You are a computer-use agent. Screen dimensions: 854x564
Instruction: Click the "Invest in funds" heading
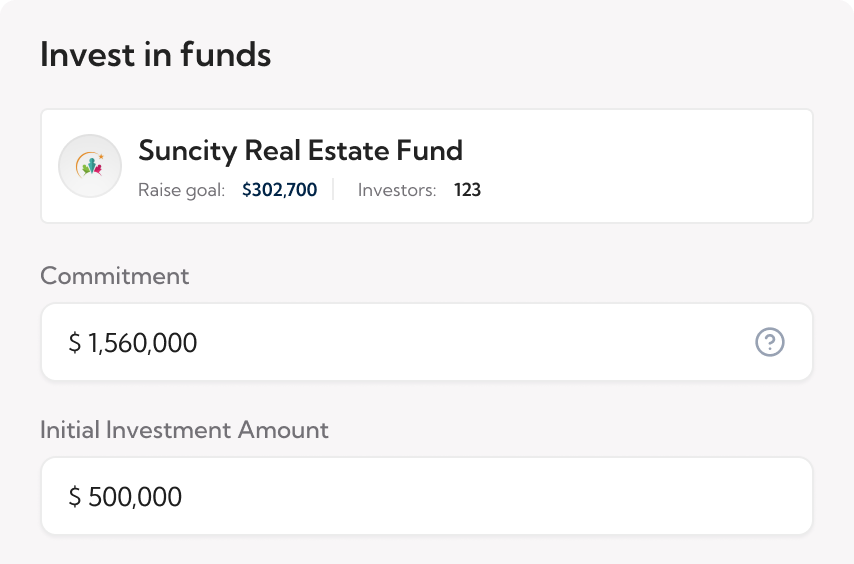click(x=155, y=55)
